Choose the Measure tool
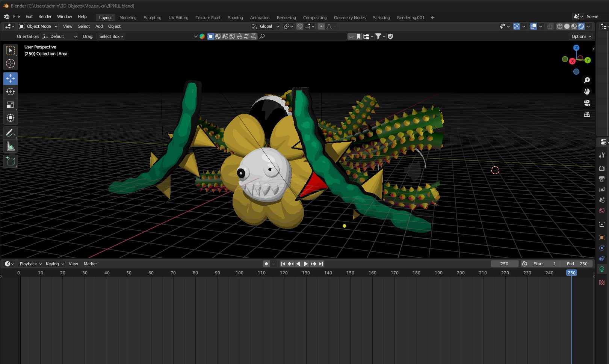The image size is (609, 364). pos(11,146)
